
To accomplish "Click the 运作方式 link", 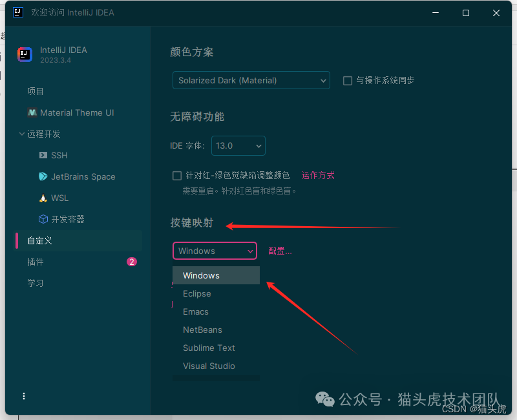I will point(318,175).
